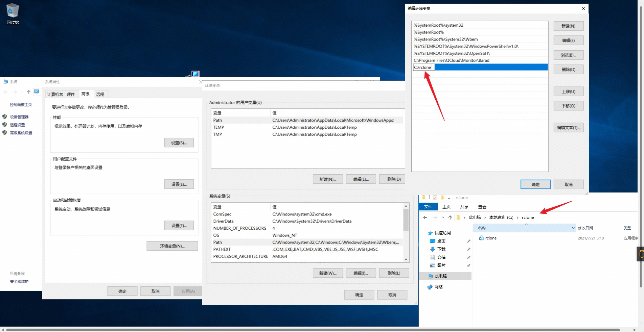Open the File tab in Explorer

428,207
